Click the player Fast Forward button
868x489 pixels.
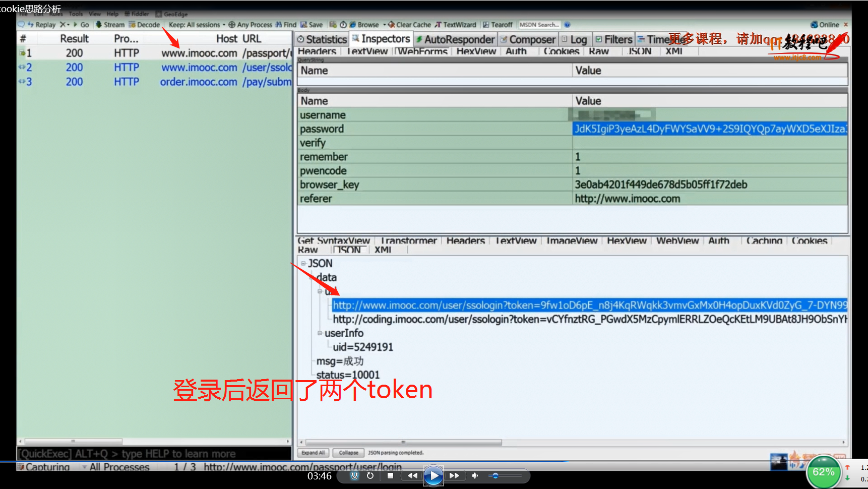point(454,475)
